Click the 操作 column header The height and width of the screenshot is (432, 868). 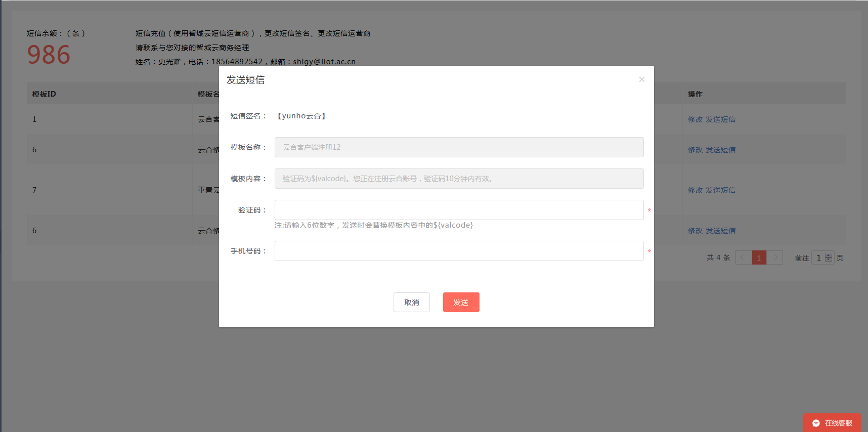(x=695, y=94)
